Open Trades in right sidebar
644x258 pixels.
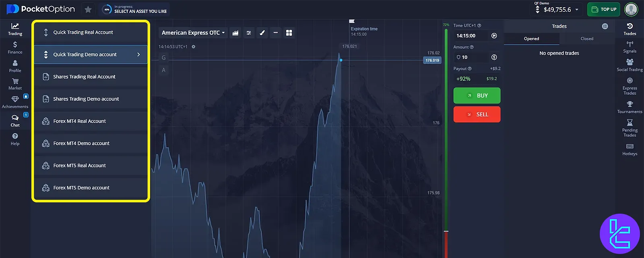[630, 29]
